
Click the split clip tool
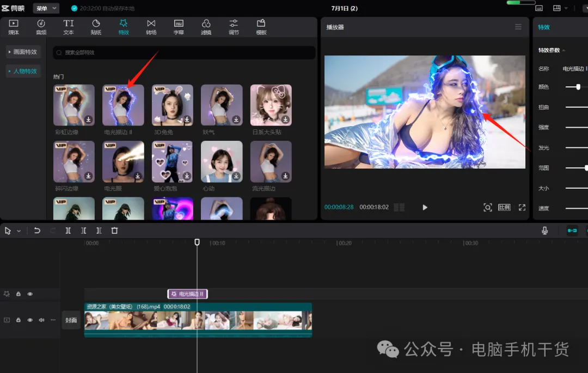point(68,231)
